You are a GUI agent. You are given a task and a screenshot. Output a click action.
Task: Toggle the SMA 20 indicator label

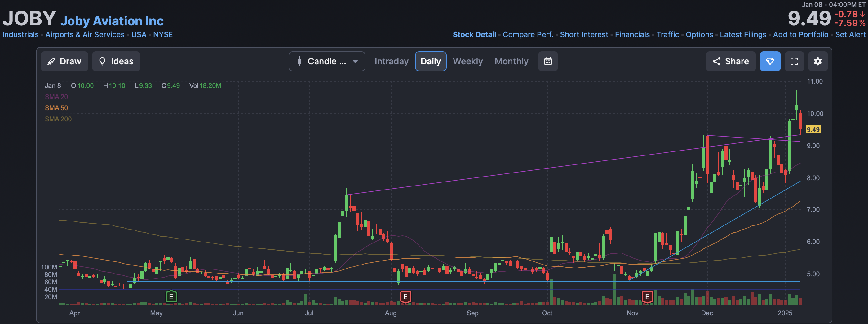[x=56, y=97]
